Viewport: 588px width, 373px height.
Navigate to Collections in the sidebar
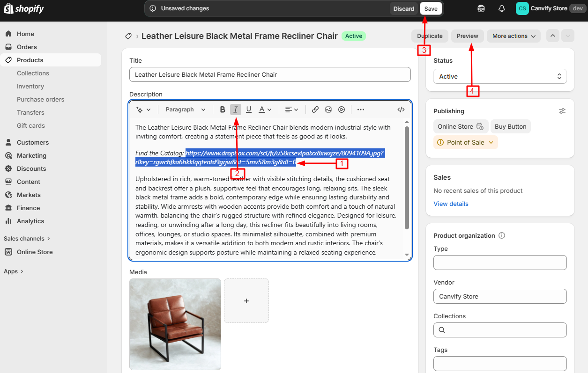[x=33, y=73]
